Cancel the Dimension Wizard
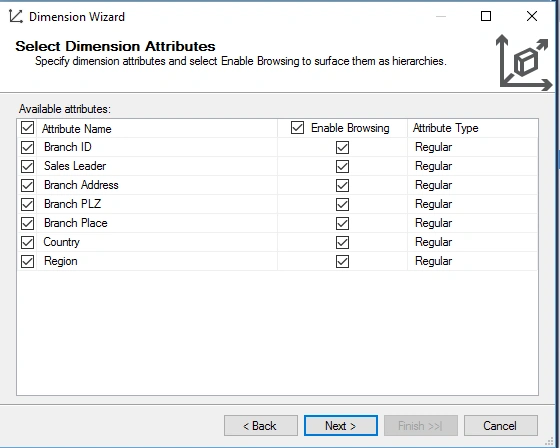The image size is (560, 448). point(501,425)
